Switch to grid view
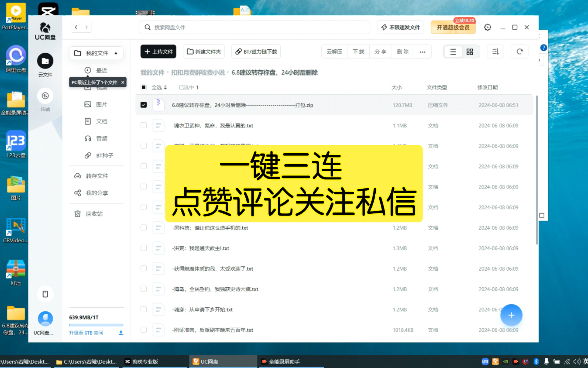The image size is (588, 368). [x=470, y=52]
